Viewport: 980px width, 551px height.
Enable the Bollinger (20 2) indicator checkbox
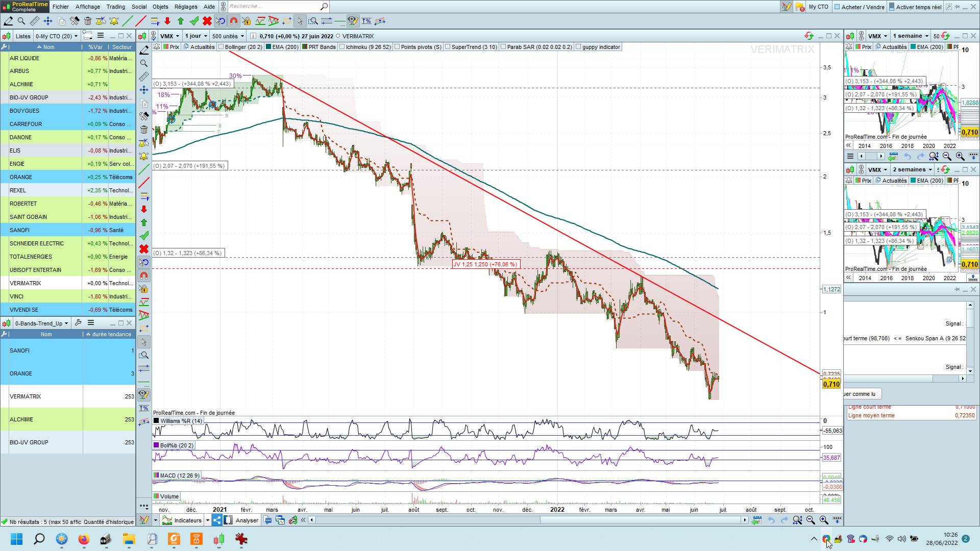(x=222, y=47)
